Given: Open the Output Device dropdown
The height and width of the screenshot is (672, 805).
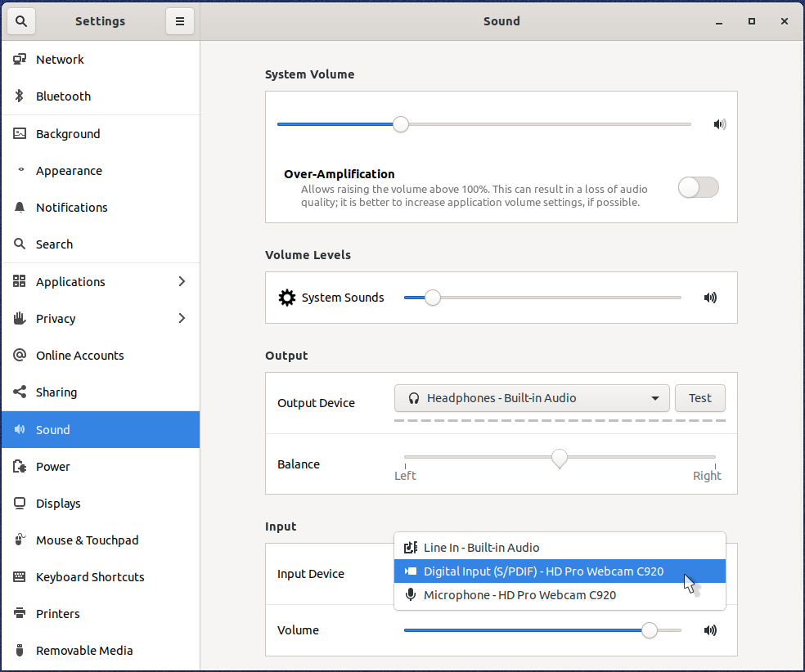Looking at the screenshot, I should (532, 398).
